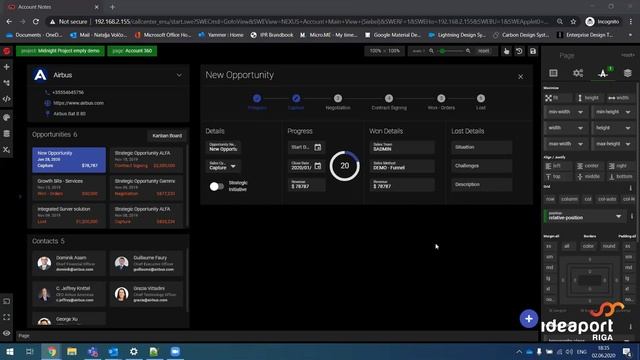Viewport: 640px width, 360px height.
Task: Select the New Opportunity card in list
Action: coord(69,160)
